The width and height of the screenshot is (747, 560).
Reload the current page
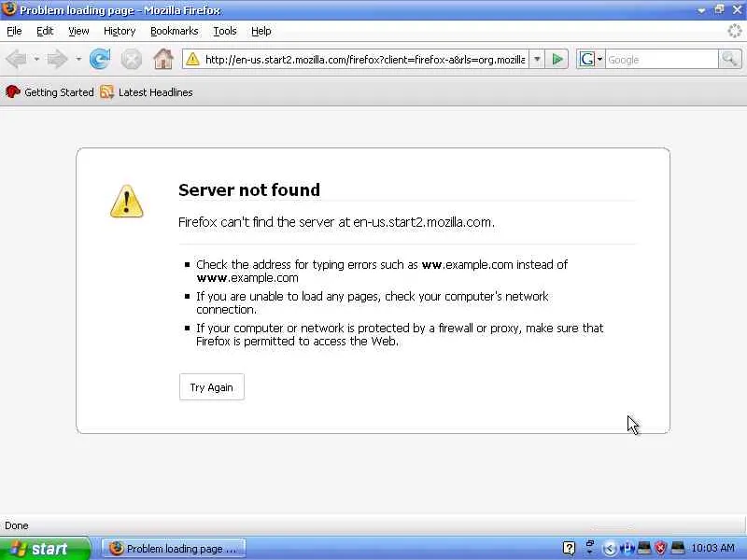100,60
